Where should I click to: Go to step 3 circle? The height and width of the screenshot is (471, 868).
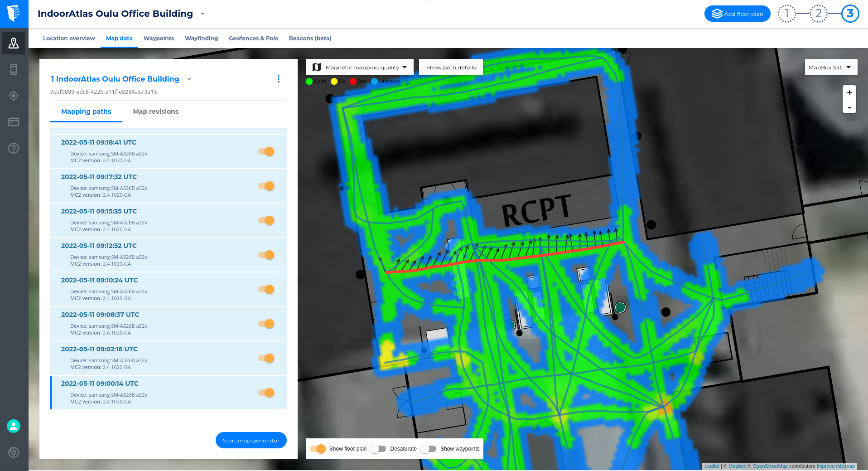point(850,14)
